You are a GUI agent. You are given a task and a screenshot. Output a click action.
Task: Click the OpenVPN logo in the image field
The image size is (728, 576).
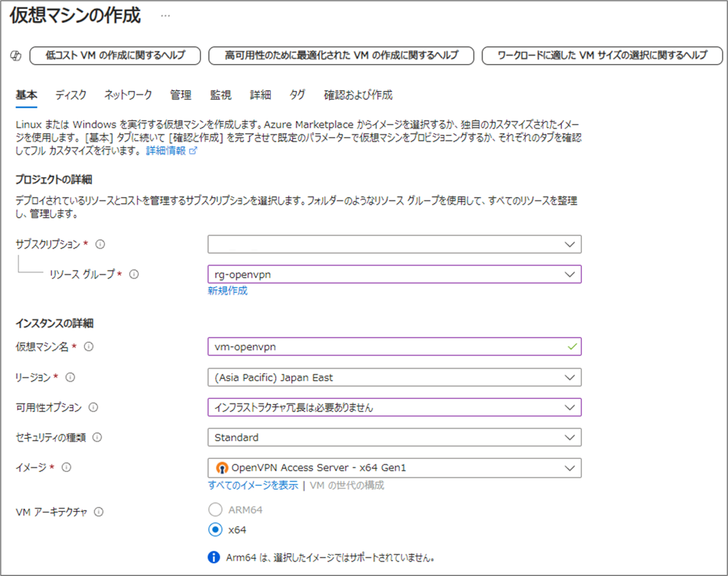tap(222, 468)
